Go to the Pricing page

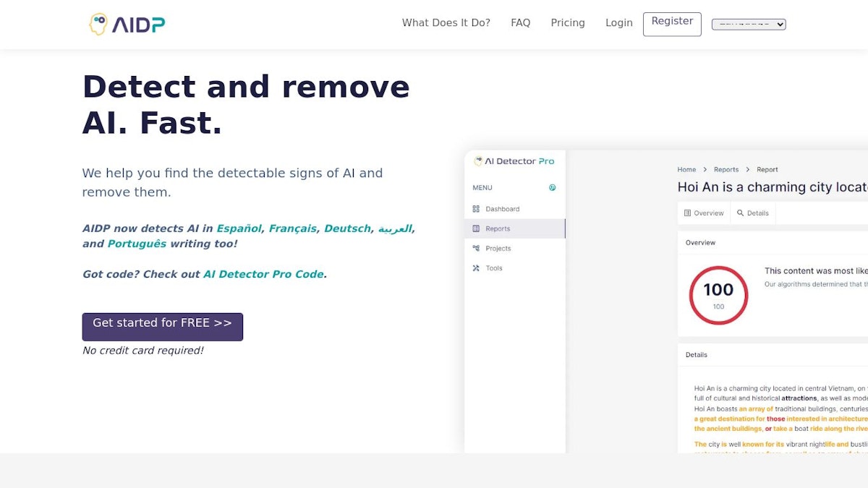(x=567, y=23)
